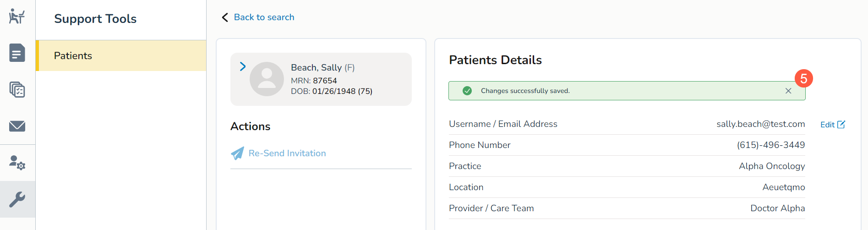Open the checklist tasks icon in sidebar
This screenshot has height=230, width=868.
17,89
